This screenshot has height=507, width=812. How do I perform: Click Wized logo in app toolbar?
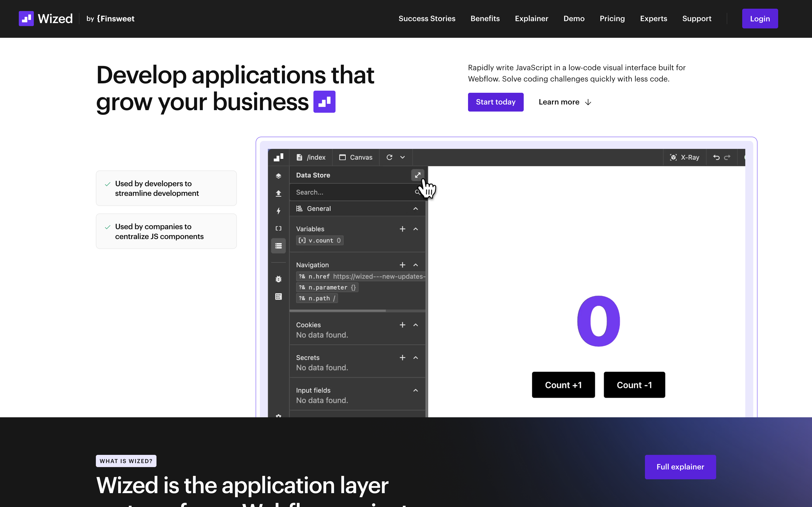coord(278,157)
